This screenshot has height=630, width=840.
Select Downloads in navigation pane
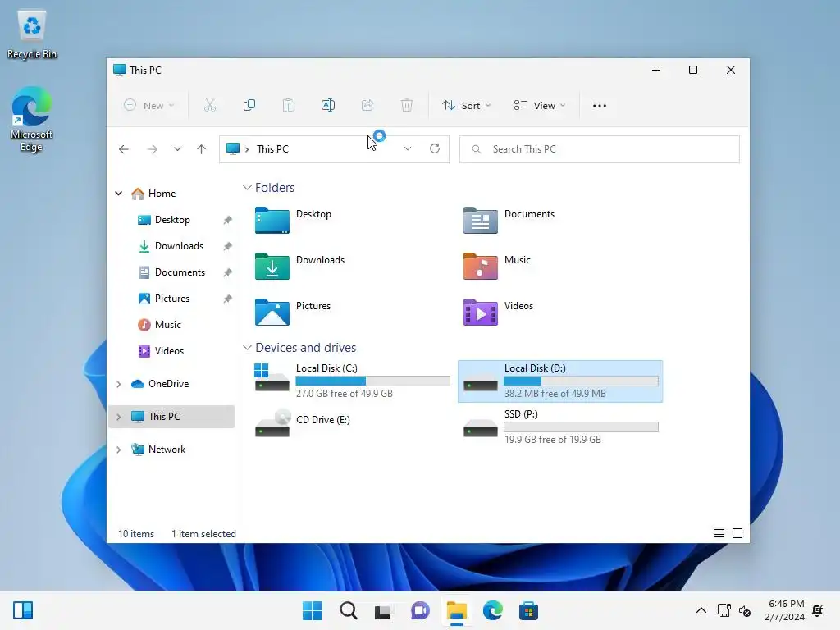(179, 246)
